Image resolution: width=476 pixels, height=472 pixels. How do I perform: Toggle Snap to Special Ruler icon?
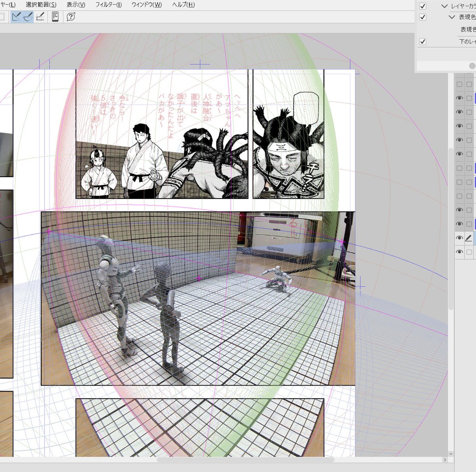[x=28, y=17]
